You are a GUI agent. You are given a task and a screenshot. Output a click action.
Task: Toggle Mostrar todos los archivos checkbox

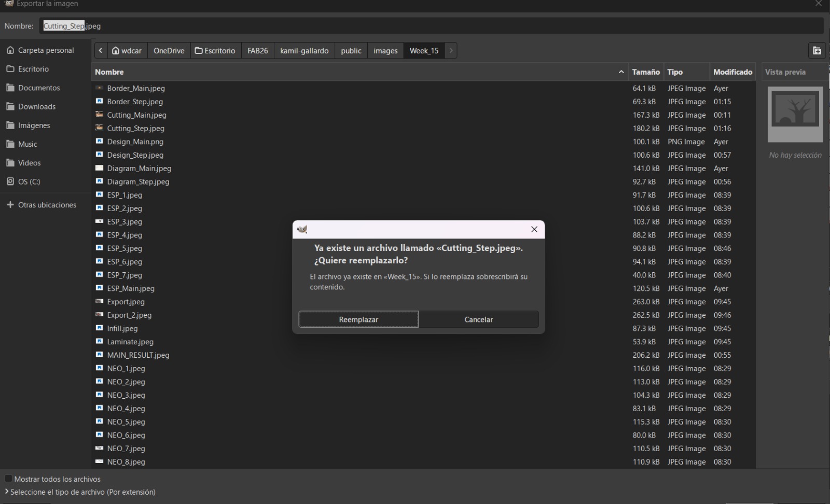[x=8, y=479]
